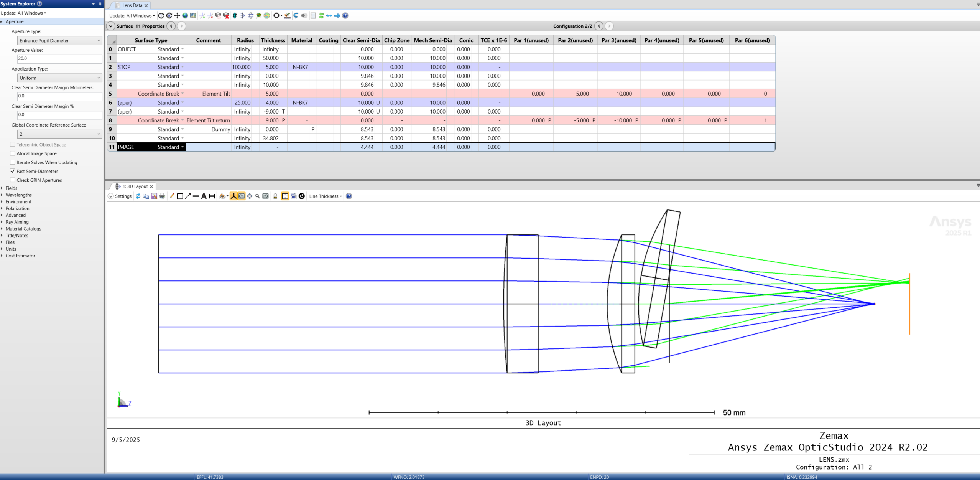980x480 pixels.
Task: Print the 3D Layout view
Action: (x=162, y=196)
